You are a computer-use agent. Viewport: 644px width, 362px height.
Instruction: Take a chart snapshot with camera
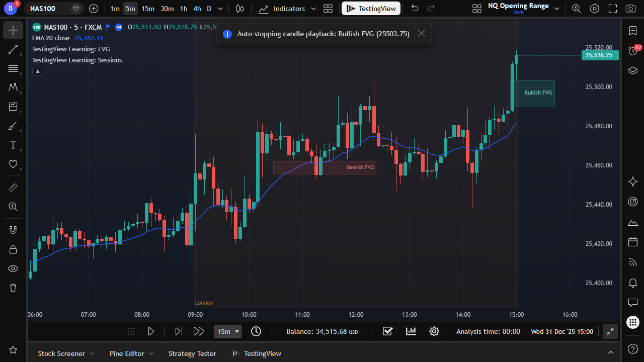(630, 9)
